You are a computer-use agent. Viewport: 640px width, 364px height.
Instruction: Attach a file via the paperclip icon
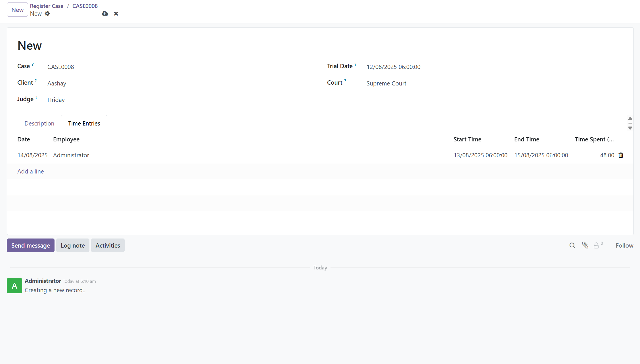(x=585, y=245)
